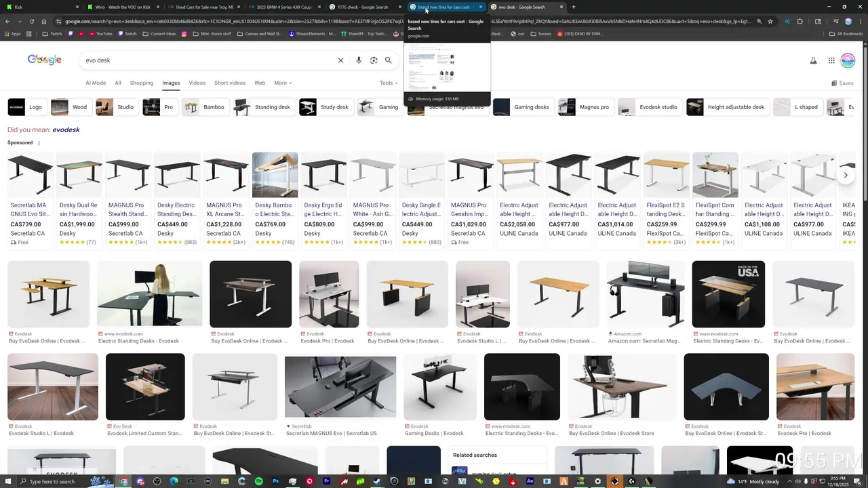Open Premiere Pro from the taskbar
868x488 pixels.
click(327, 481)
